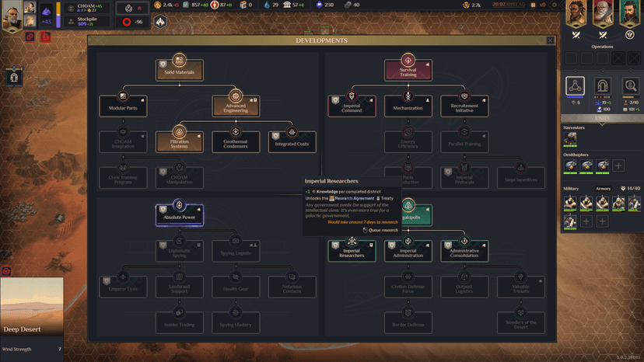
Task: Select the locked Spying Logistic node
Action: [236, 251]
